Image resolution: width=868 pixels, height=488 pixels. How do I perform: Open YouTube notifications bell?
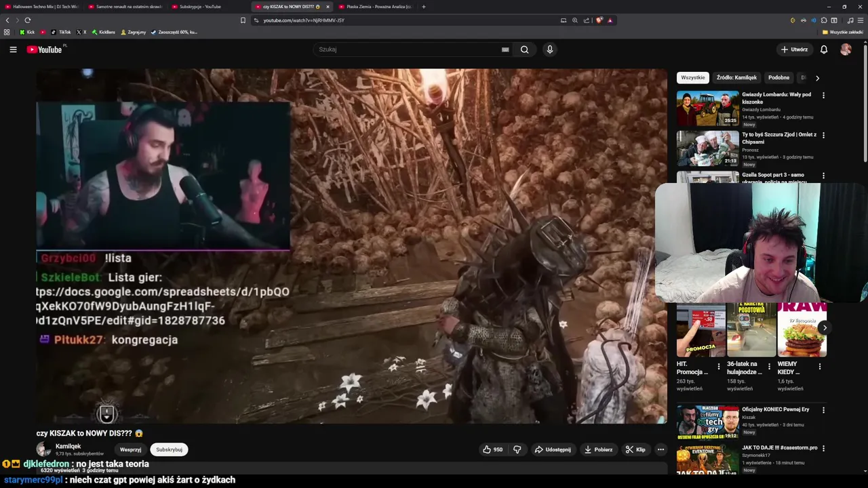click(x=824, y=49)
